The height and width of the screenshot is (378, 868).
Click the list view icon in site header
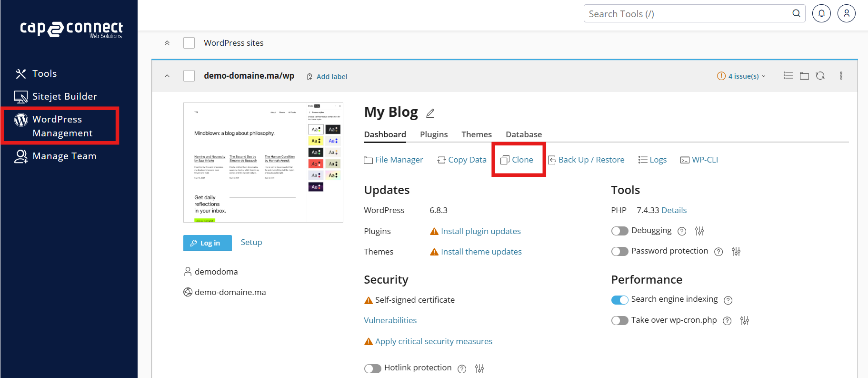(x=788, y=75)
